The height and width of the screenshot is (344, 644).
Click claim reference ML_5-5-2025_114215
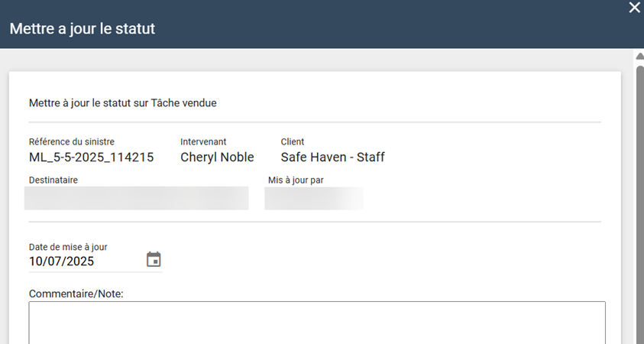91,157
